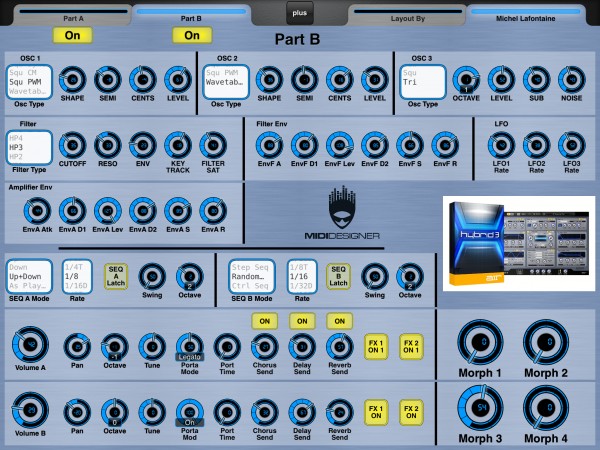The height and width of the screenshot is (450, 600).
Task: Toggle FX 1 ON 1 in Volume A row
Action: 376,347
